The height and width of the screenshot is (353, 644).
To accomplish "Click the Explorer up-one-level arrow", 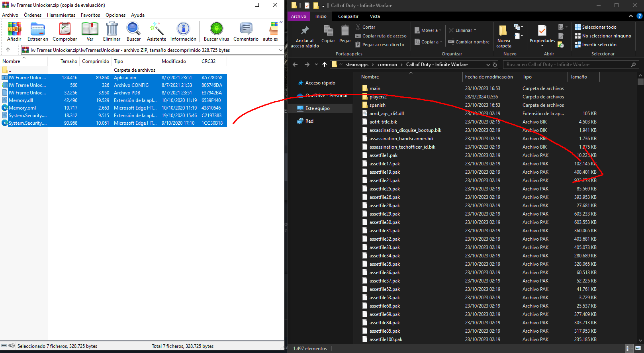I will 325,65.
